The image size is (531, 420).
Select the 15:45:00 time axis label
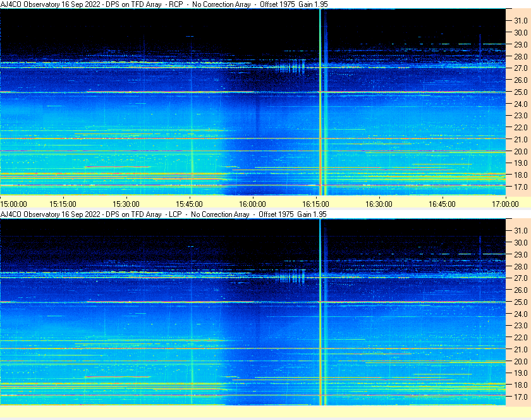pyautogui.click(x=189, y=204)
